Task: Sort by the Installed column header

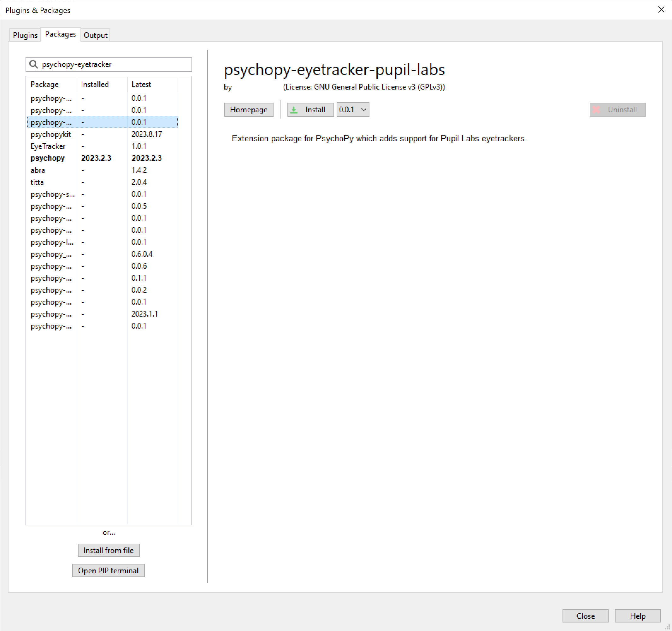Action: 95,85
